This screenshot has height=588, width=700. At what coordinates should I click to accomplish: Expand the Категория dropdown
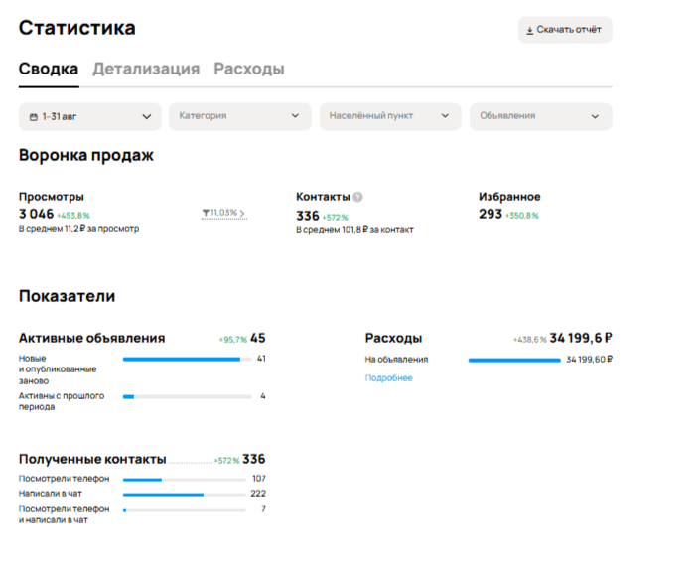239,117
